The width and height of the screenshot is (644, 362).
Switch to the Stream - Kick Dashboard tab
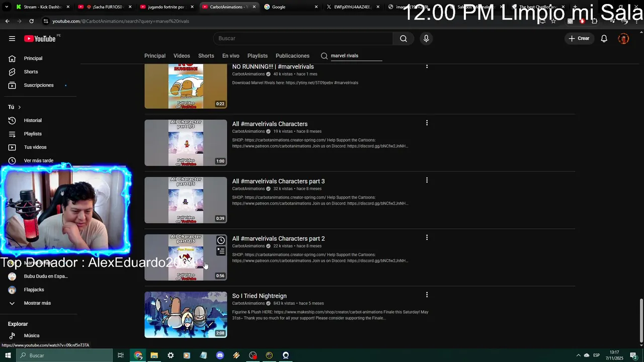42,7
